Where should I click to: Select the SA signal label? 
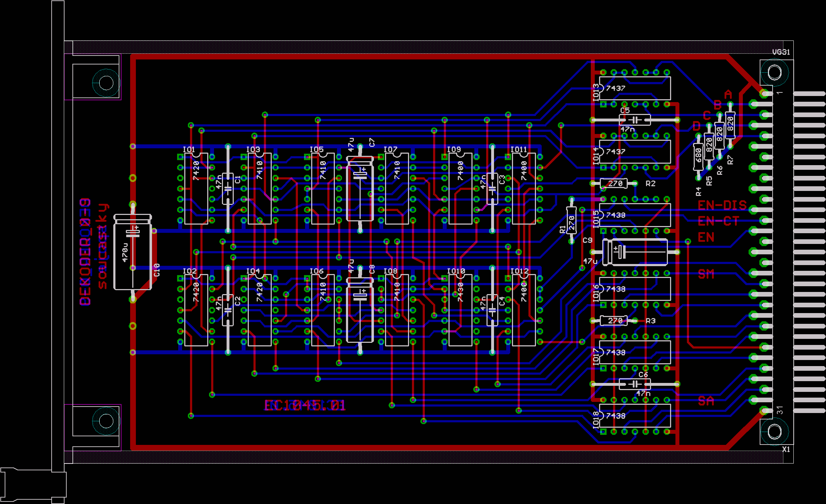[706, 401]
